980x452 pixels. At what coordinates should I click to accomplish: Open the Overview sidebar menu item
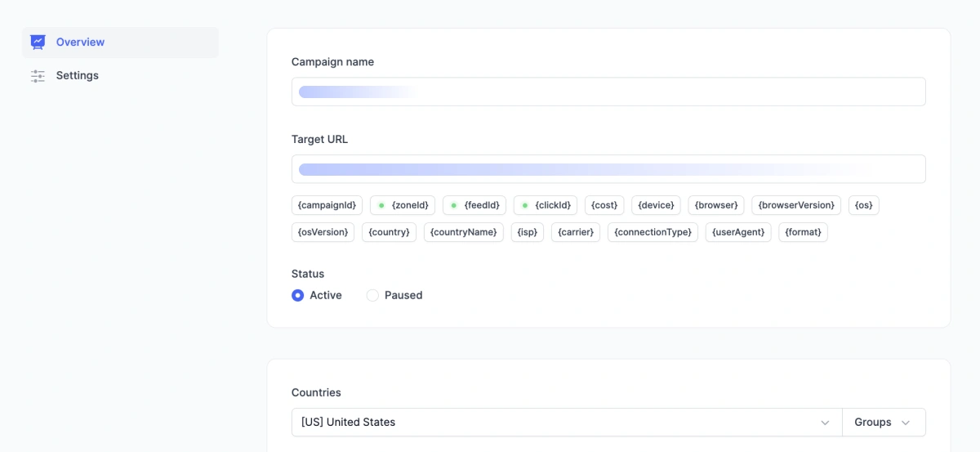pyautogui.click(x=80, y=42)
